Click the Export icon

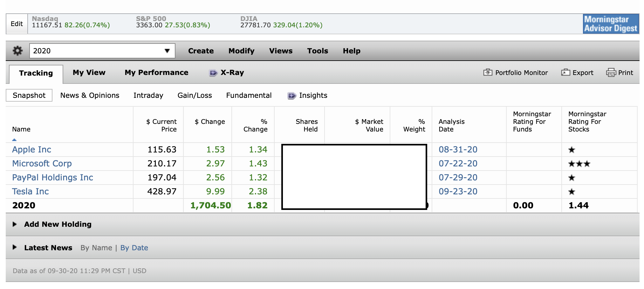[x=565, y=72]
